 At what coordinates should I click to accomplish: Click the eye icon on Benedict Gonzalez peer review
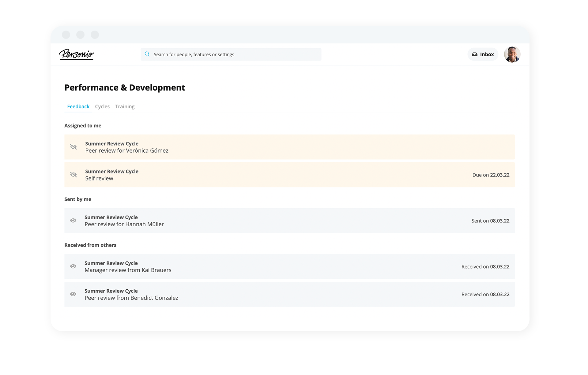tap(73, 294)
